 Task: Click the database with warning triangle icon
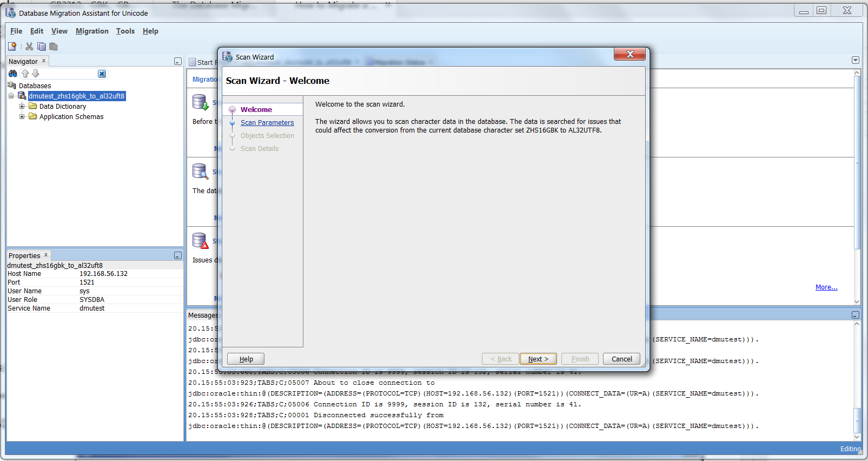(201, 241)
